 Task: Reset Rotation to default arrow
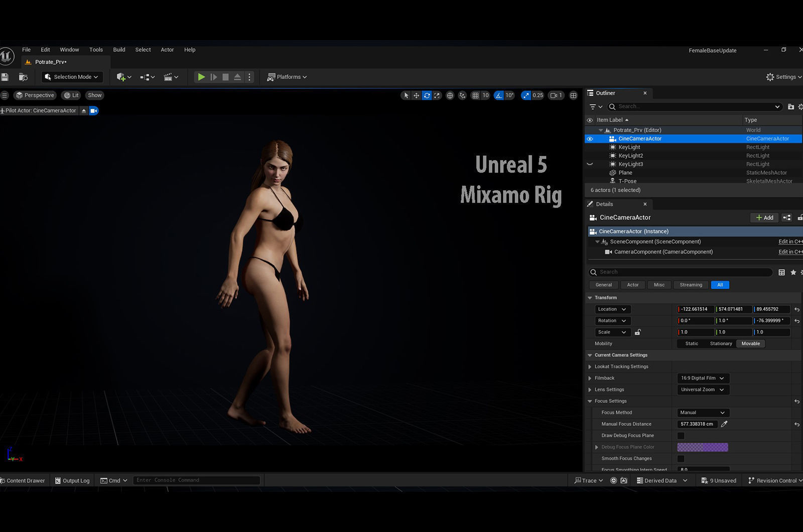pyautogui.click(x=797, y=321)
